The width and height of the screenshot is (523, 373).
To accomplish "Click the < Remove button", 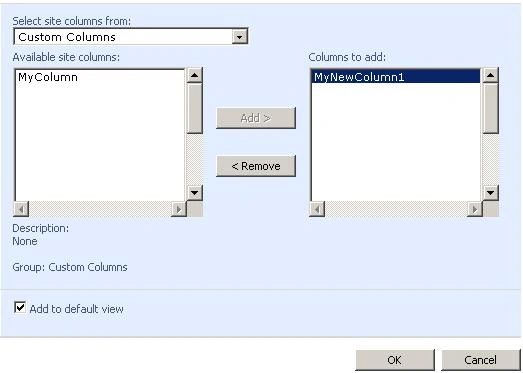I will click(256, 166).
